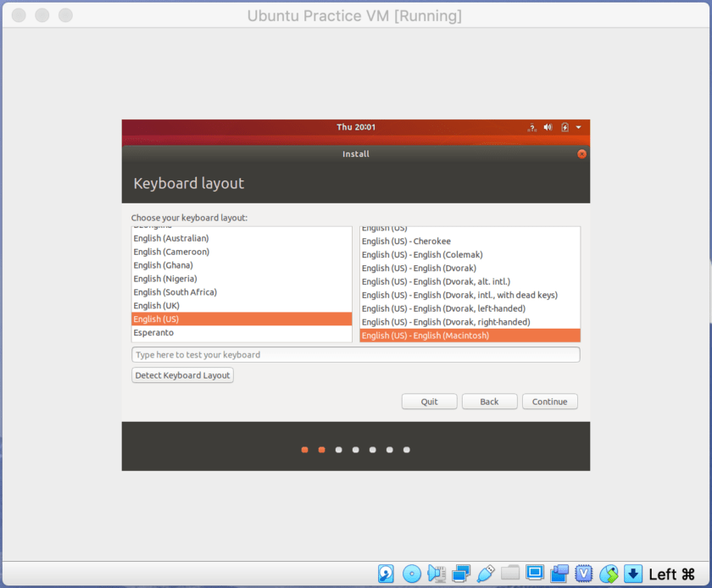Open the Ubuntu network status icon
This screenshot has width=712, height=588.
point(531,128)
